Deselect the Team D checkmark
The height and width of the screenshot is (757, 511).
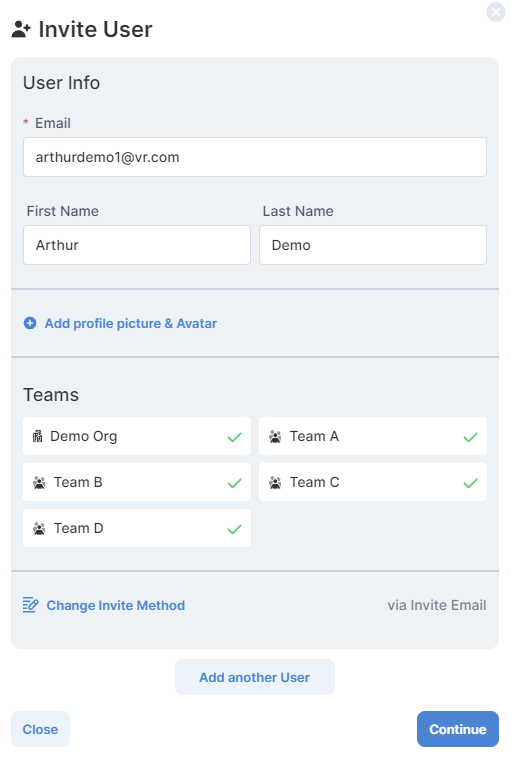(x=234, y=529)
